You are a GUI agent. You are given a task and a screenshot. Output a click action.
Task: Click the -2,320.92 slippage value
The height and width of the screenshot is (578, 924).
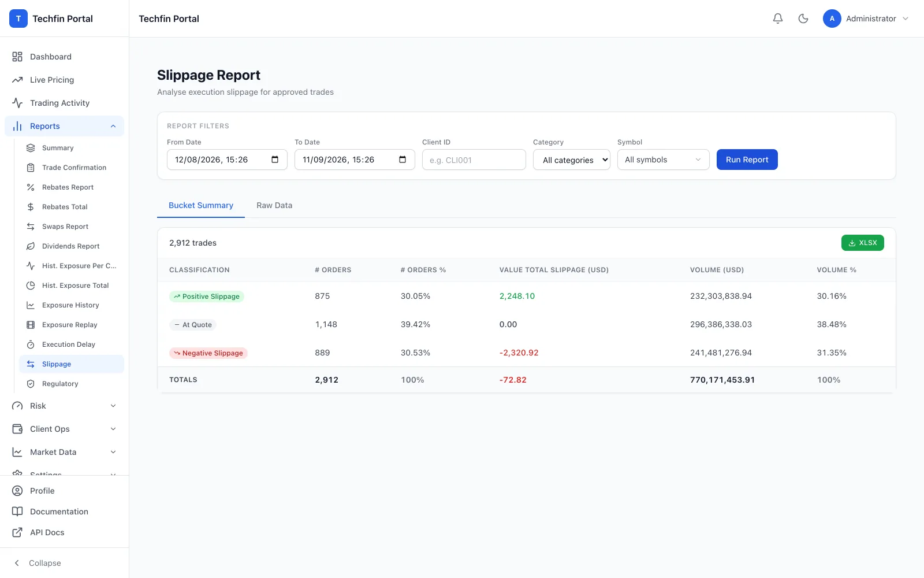519,353
